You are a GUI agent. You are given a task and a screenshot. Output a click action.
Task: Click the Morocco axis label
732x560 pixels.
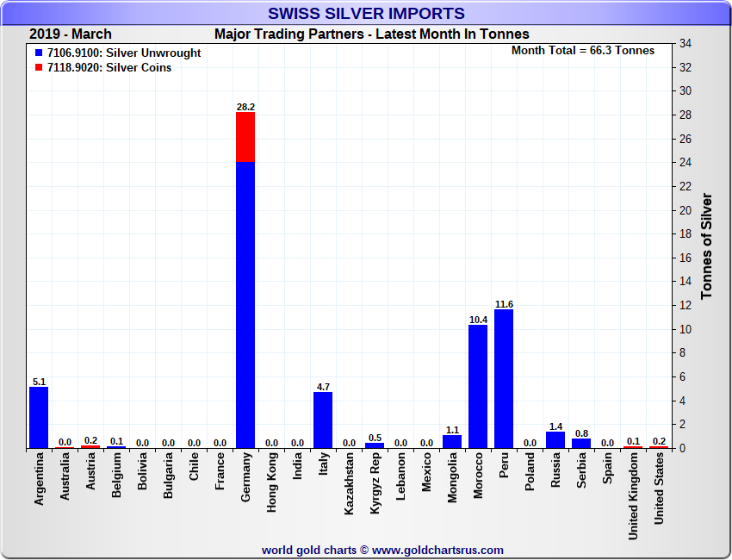tap(478, 476)
